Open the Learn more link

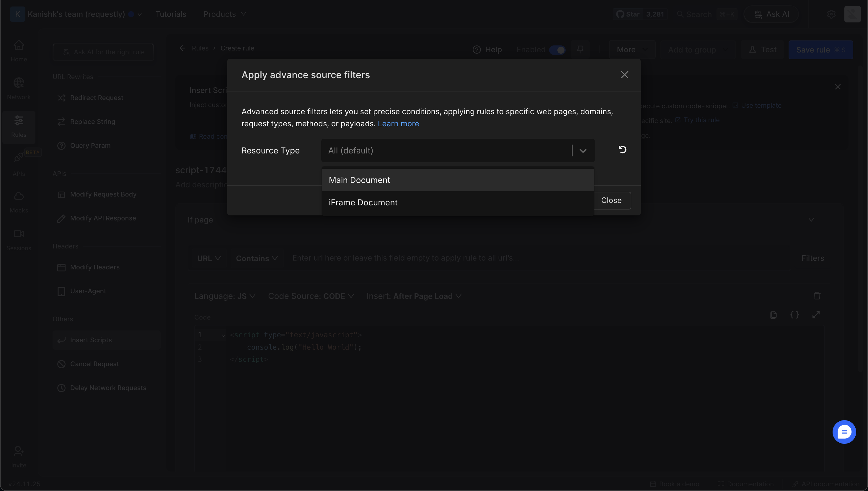point(398,124)
